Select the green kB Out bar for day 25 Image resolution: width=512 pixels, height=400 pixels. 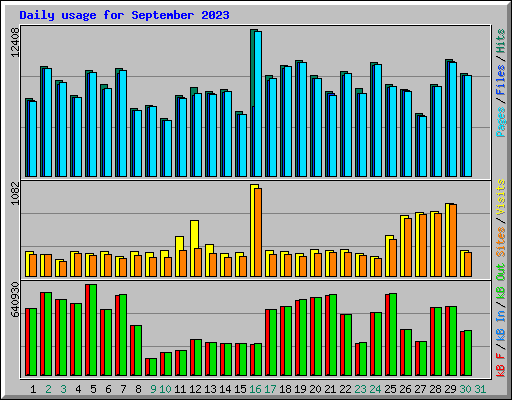[393, 335]
